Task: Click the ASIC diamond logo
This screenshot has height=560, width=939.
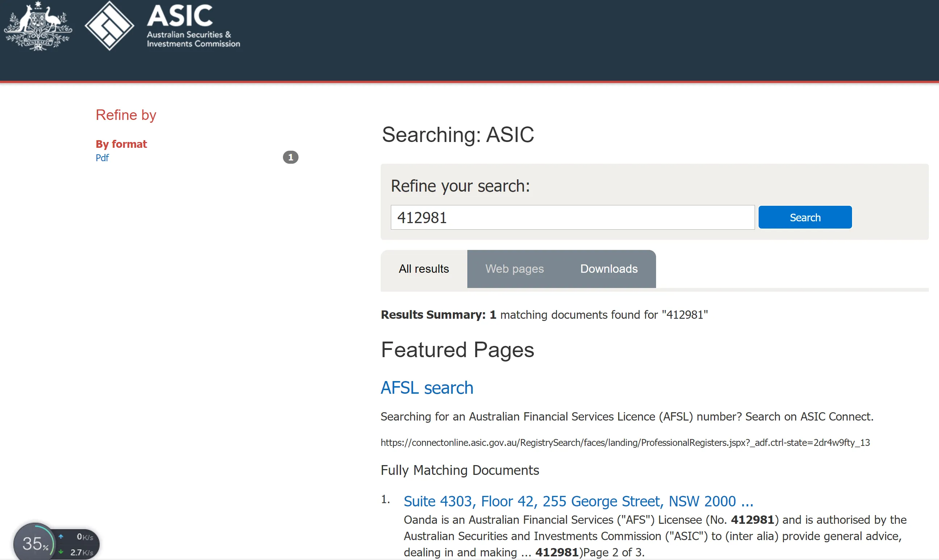Action: pyautogui.click(x=109, y=26)
